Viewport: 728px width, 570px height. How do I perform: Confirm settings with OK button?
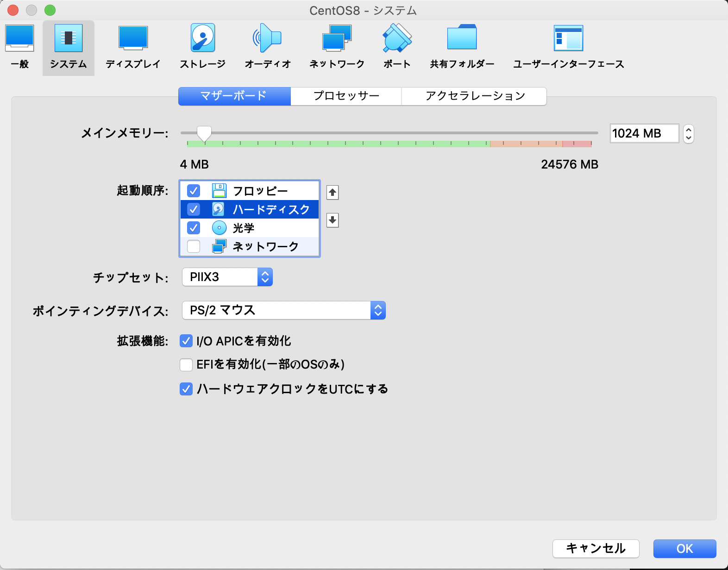[x=685, y=549]
